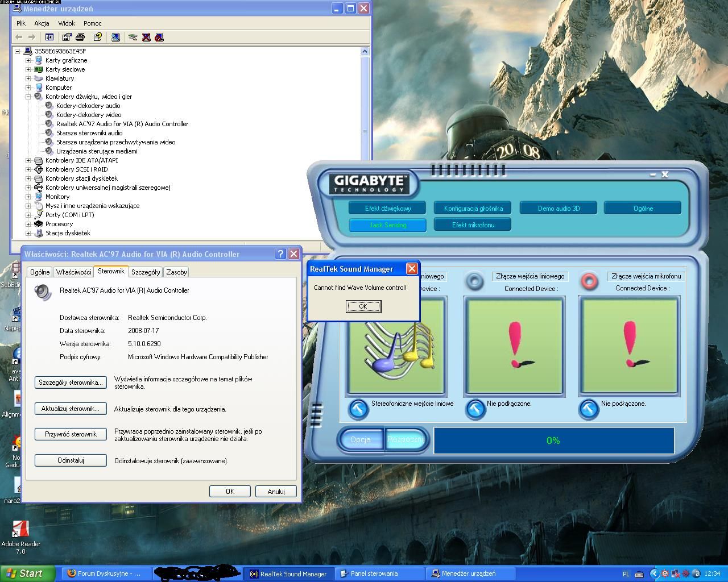728x582 pixels.
Task: Click the PL language indicator in system tray
Action: pos(626,574)
